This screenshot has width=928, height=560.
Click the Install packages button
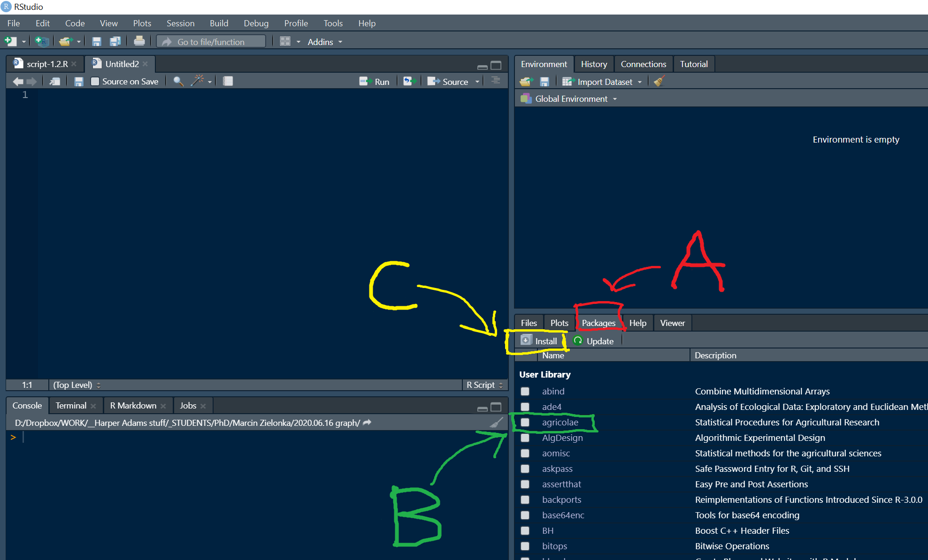[x=539, y=341]
